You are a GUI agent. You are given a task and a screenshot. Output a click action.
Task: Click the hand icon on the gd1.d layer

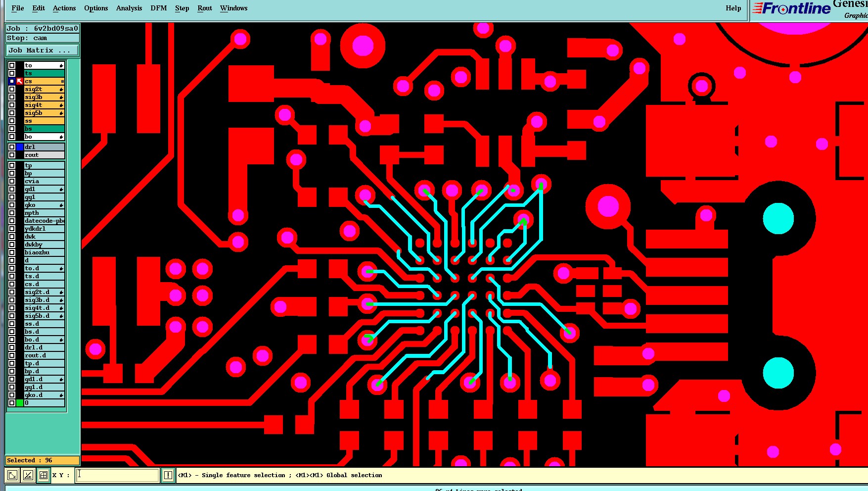[x=61, y=379]
